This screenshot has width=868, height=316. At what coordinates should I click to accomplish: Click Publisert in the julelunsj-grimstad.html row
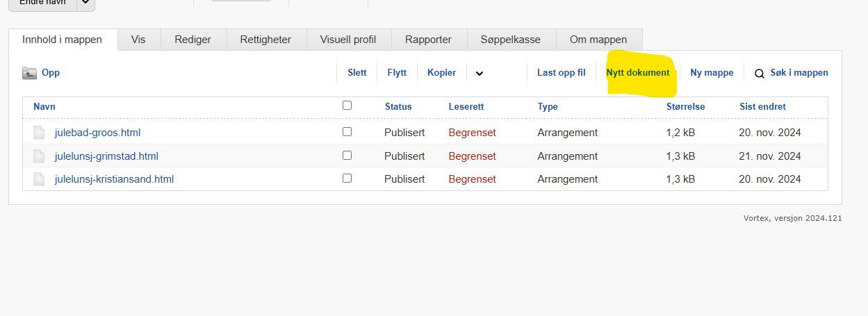tap(404, 156)
